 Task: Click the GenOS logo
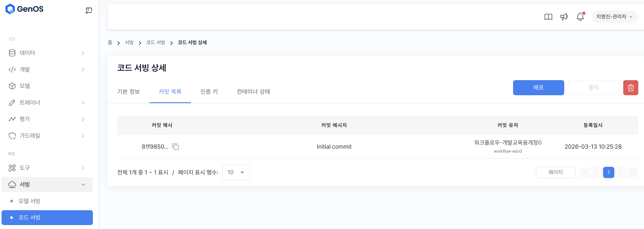(x=24, y=9)
